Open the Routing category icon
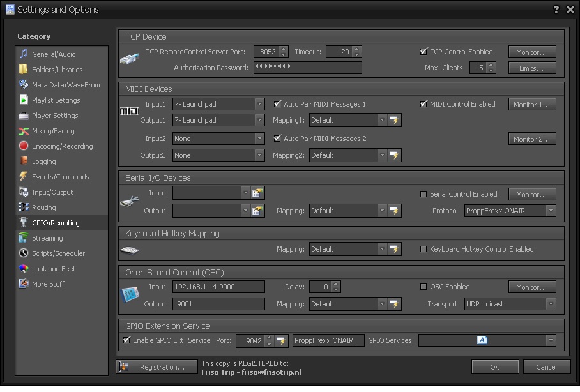 23,207
